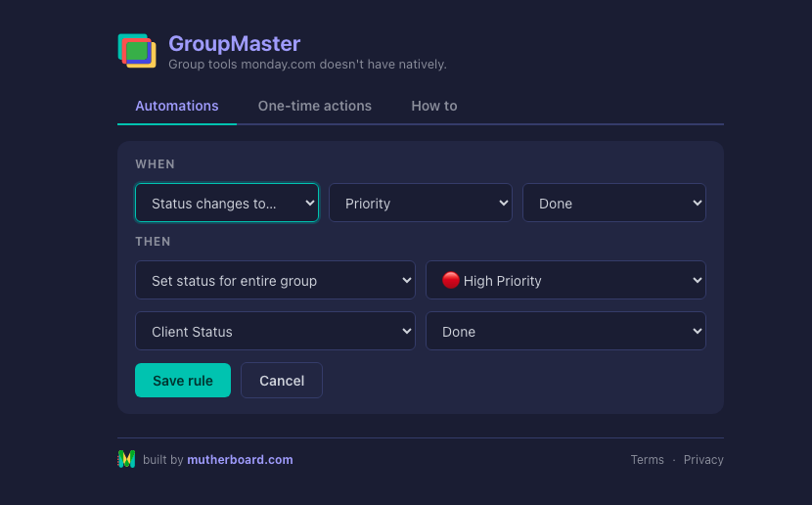Open the One-time actions tab

click(315, 106)
